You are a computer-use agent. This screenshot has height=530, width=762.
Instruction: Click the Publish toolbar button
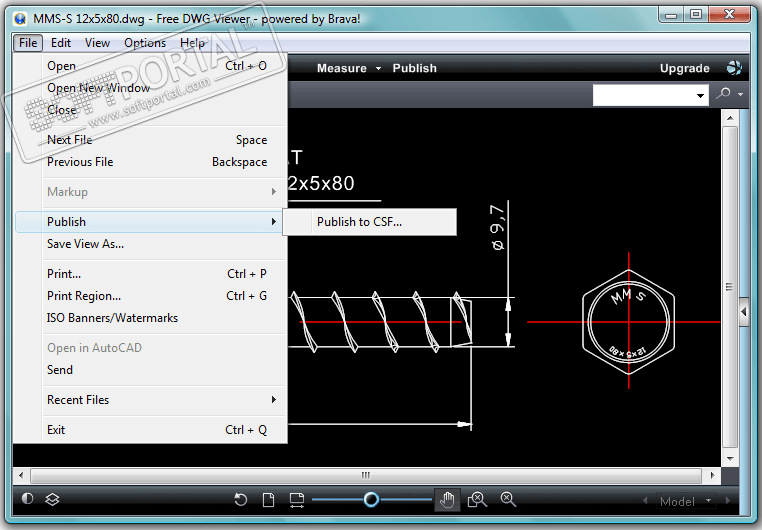pyautogui.click(x=415, y=68)
